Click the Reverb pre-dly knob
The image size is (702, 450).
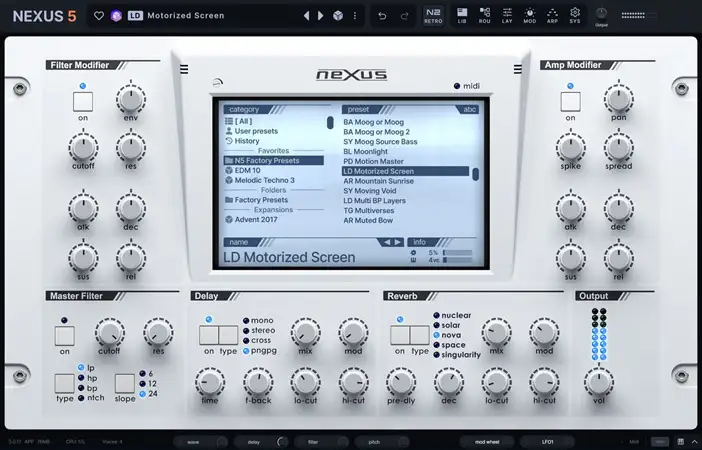pos(401,383)
